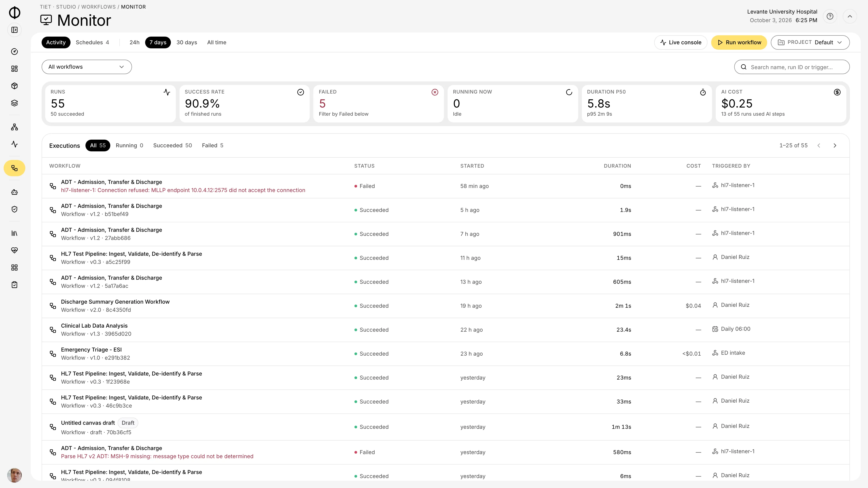Focus the search name, run ID field

click(792, 67)
